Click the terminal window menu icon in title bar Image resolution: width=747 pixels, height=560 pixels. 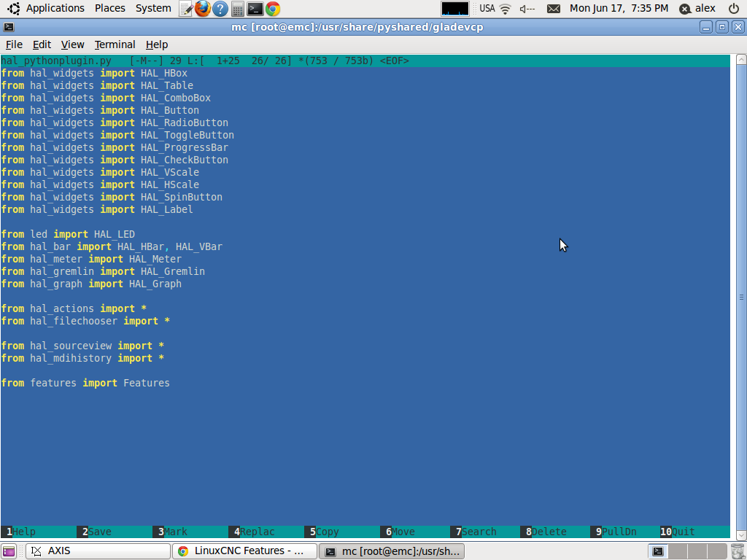click(x=9, y=27)
